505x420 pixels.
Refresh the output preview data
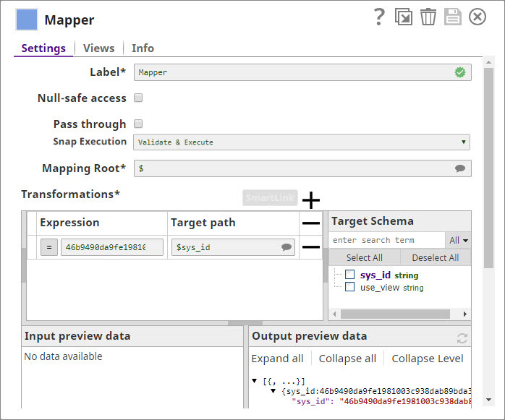462,338
